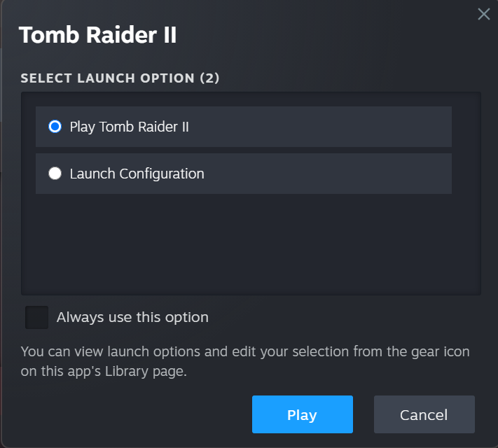Click the 'Play Tomb Raider II' option label
The width and height of the screenshot is (498, 448).
click(130, 127)
